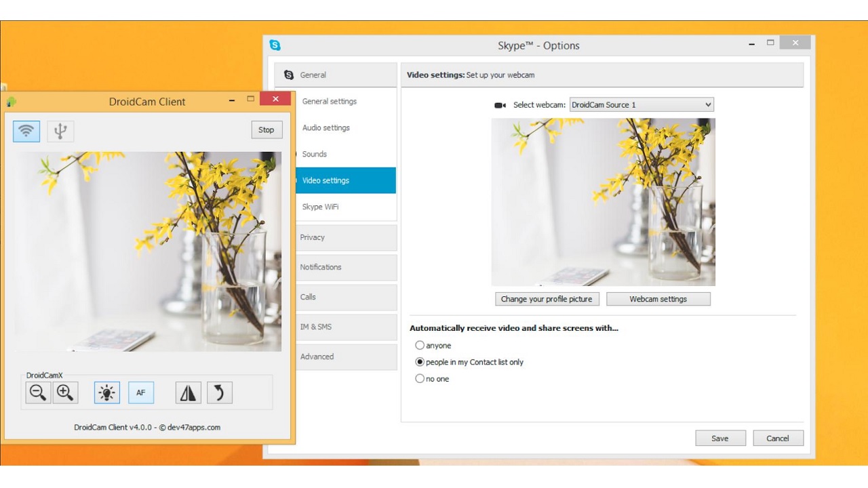Minimize the Skype Options window

752,45
